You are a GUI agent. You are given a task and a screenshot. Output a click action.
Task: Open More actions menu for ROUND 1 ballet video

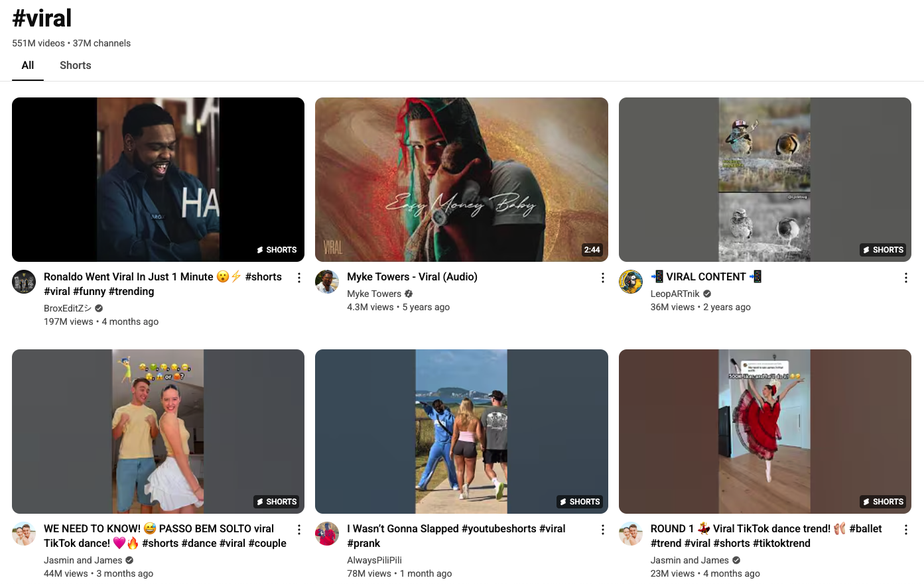[x=906, y=530]
